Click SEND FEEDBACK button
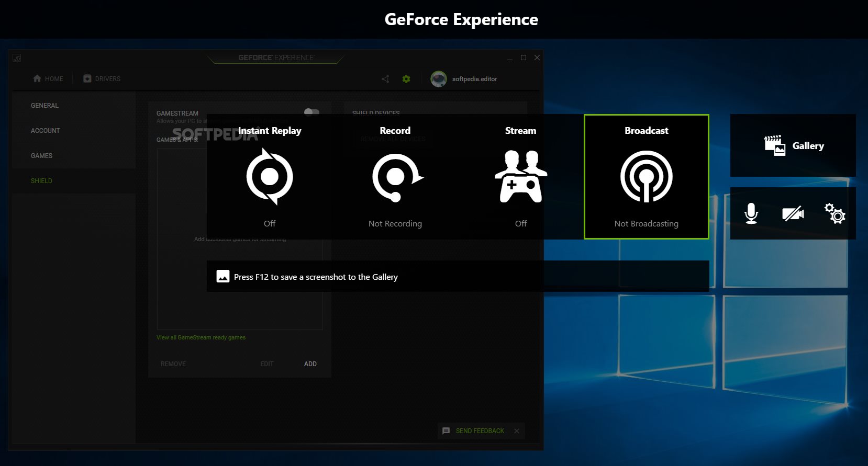Image resolution: width=868 pixels, height=466 pixels. tap(480, 431)
